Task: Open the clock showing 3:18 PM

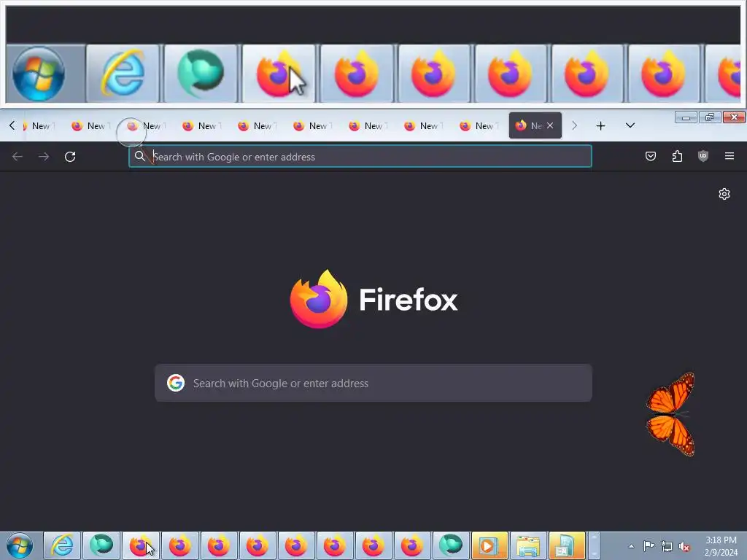Action: (721, 546)
